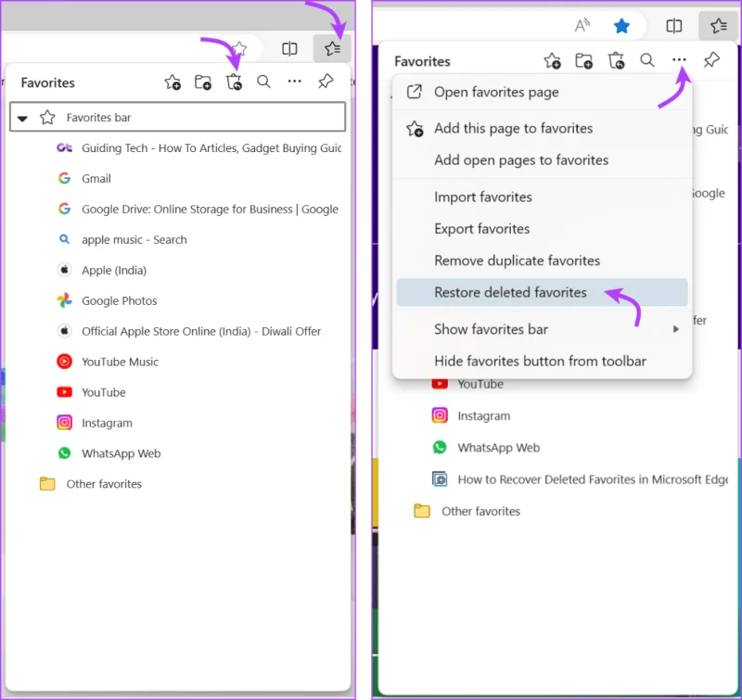Open apple music - Search favorite
This screenshot has height=700, width=742.
pos(122,240)
